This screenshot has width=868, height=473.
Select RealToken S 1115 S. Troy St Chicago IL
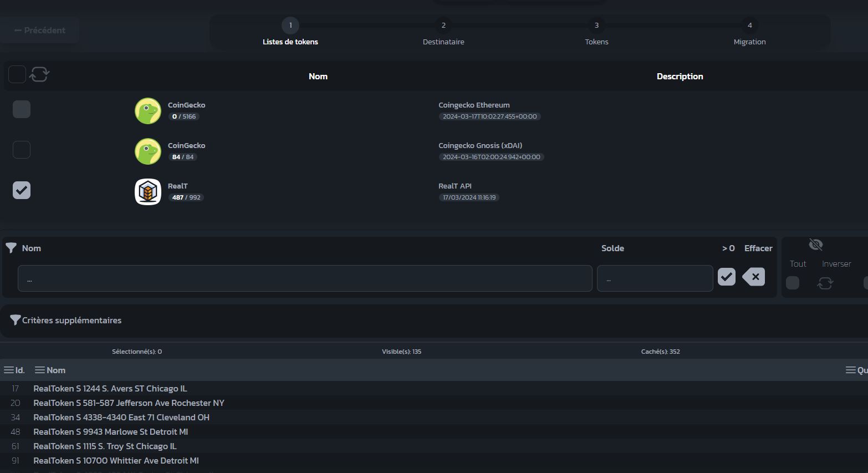(x=105, y=446)
